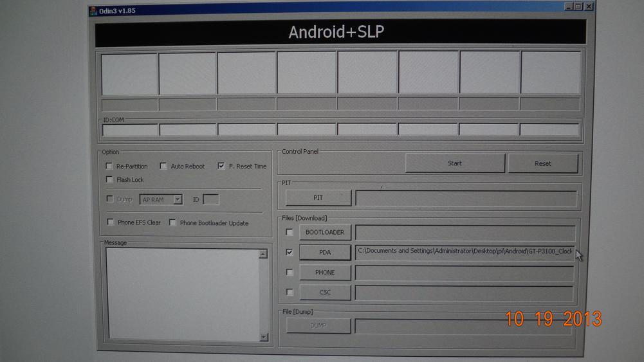Tick the CSC file checkbox
Image resolution: width=644 pixels, height=362 pixels.
[290, 292]
